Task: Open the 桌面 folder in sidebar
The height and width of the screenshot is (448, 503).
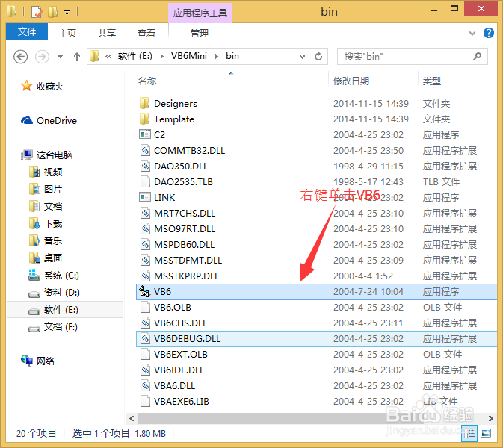Action: 53,258
